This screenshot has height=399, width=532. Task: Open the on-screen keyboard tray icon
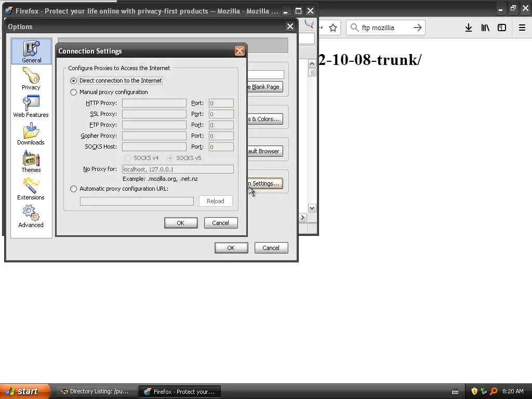pyautogui.click(x=455, y=392)
